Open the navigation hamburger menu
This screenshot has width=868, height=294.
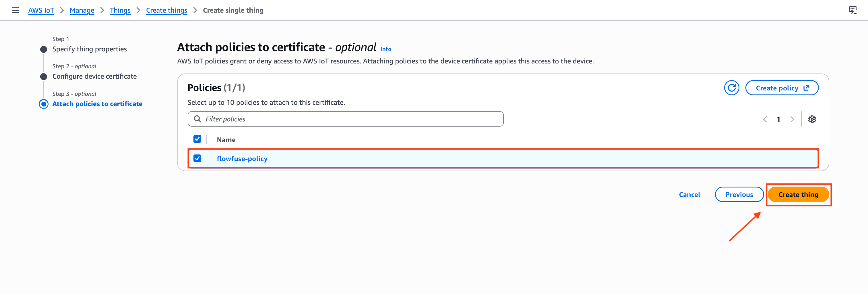point(15,10)
